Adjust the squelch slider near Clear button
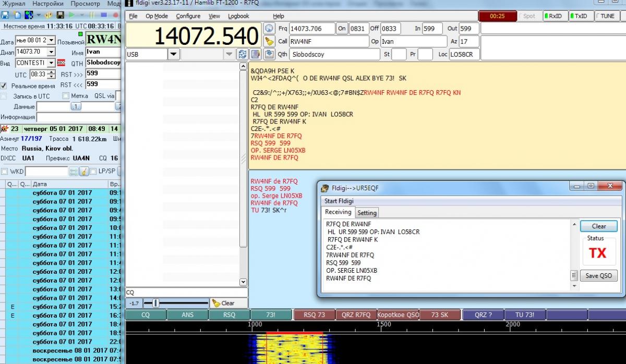 155,303
